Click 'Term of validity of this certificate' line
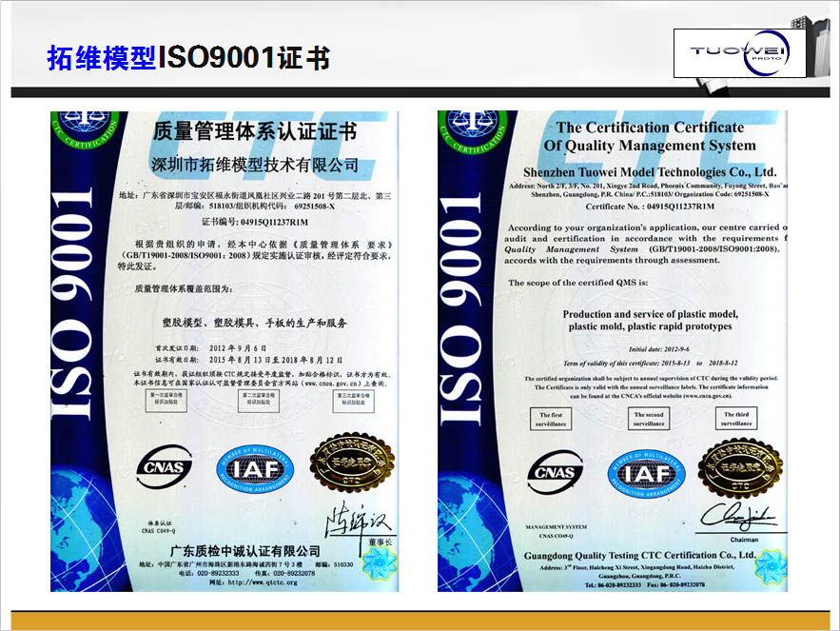 (x=651, y=363)
